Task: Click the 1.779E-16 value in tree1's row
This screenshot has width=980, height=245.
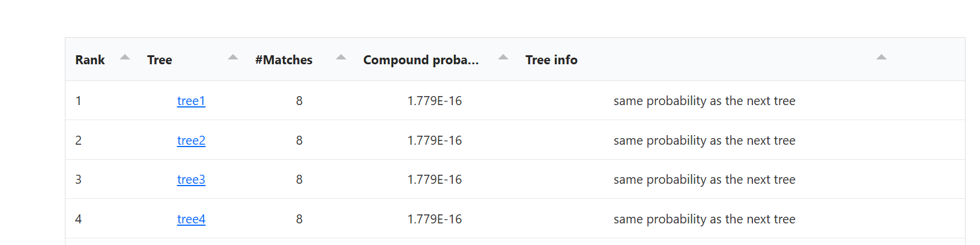Action: (435, 101)
